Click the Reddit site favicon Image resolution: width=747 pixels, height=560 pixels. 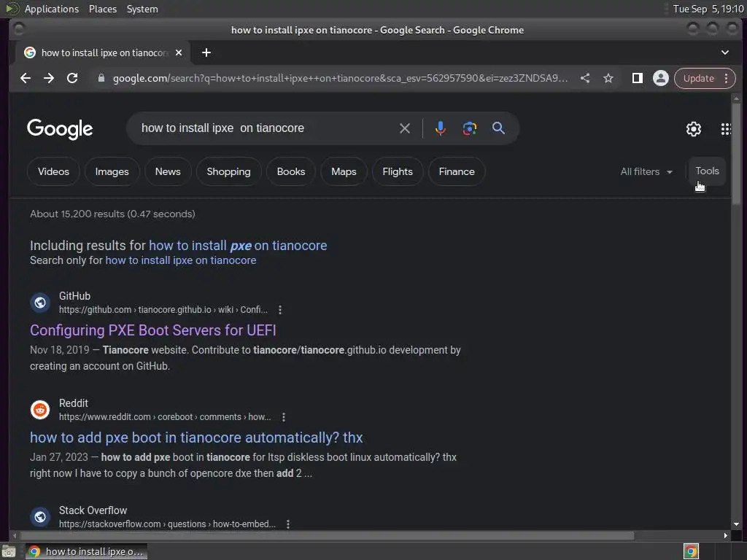tap(40, 410)
